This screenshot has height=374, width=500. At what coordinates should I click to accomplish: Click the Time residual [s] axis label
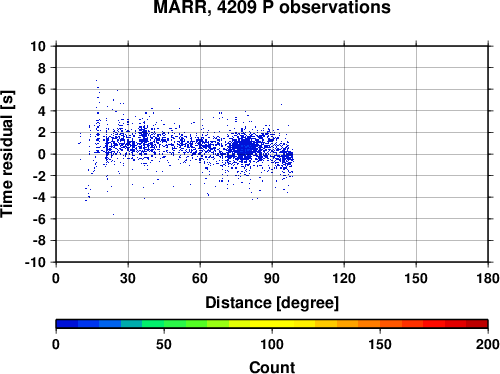pos(7,154)
